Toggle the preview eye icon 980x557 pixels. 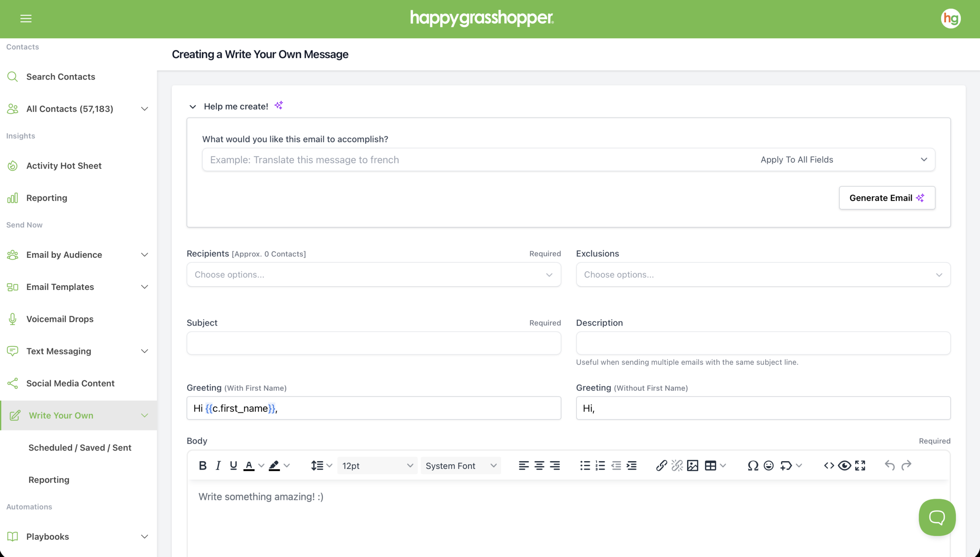pos(844,465)
